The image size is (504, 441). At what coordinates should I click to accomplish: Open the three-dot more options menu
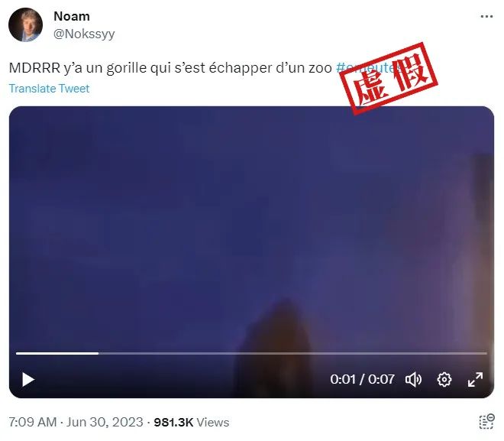[x=486, y=16]
